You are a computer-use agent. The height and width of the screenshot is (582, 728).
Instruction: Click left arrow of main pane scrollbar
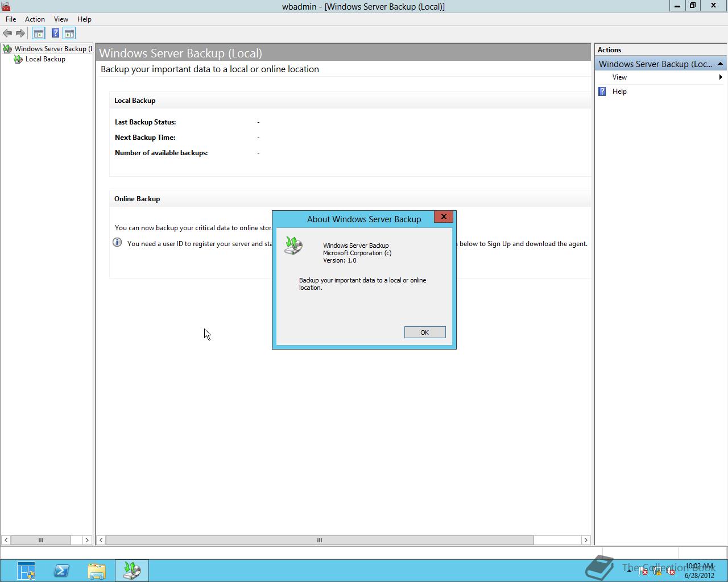click(x=101, y=540)
